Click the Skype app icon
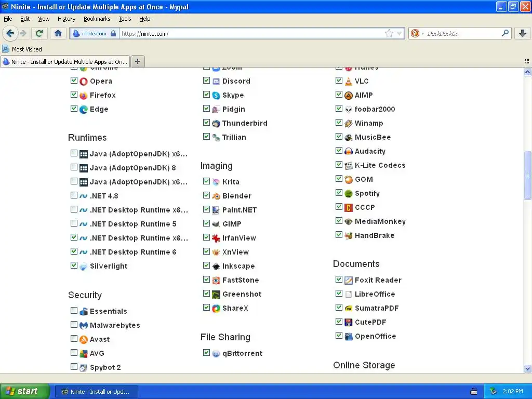Screen dimensions: 532x399 [216, 96]
